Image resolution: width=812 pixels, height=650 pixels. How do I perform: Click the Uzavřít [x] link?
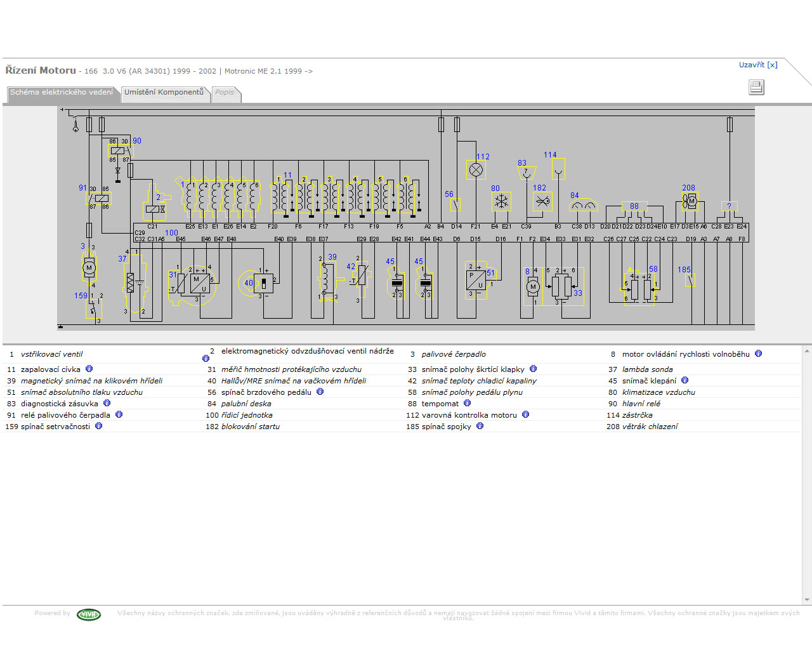(757, 65)
